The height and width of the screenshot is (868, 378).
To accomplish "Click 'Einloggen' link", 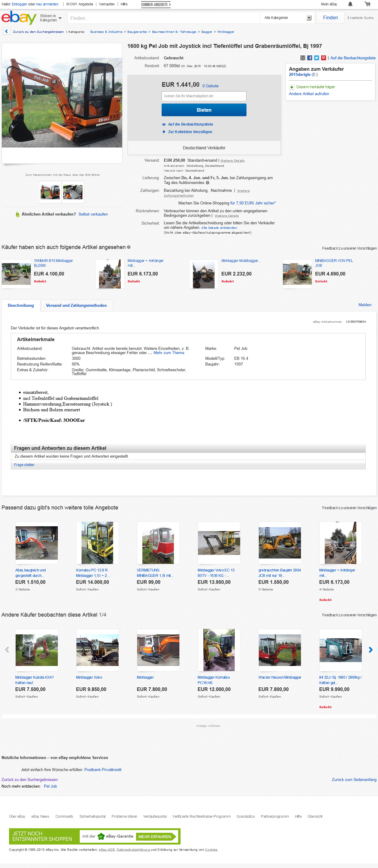I will point(19,4).
